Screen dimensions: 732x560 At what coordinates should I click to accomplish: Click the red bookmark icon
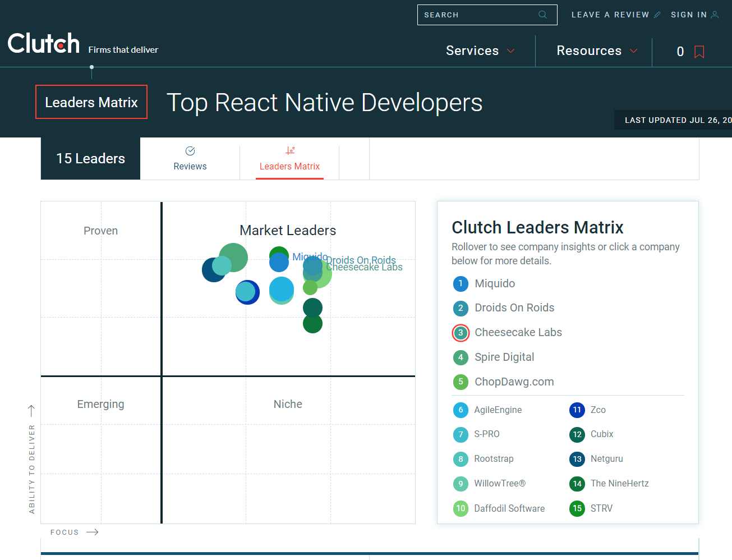[x=699, y=52]
